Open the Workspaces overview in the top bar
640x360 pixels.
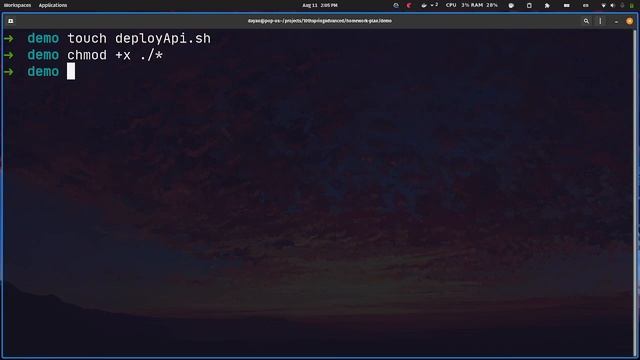pyautogui.click(x=18, y=5)
